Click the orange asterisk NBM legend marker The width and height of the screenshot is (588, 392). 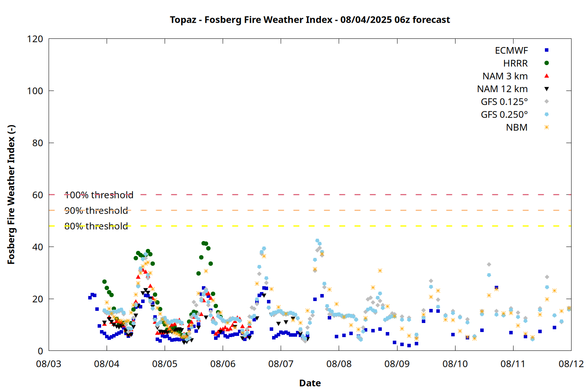pos(546,127)
